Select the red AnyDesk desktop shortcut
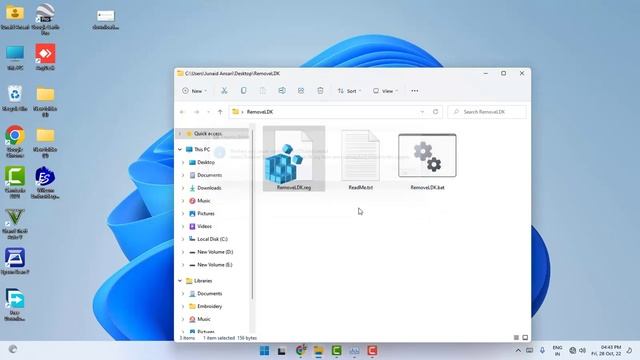640x360 pixels. pos(45,57)
